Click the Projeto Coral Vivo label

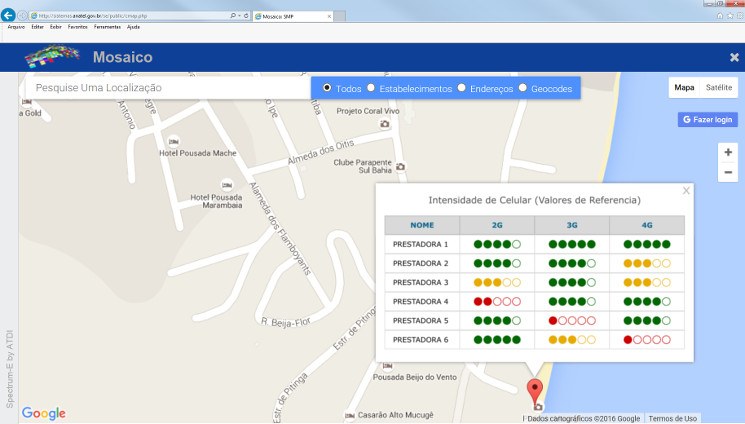click(368, 111)
